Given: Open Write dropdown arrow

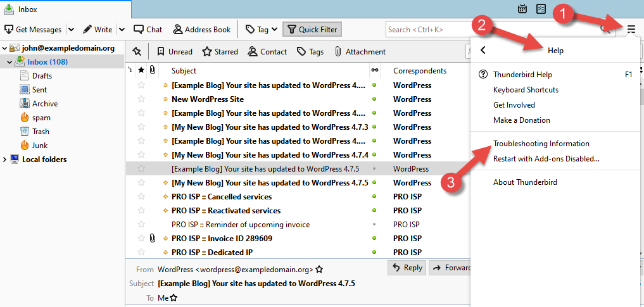Looking at the screenshot, I should [122, 30].
